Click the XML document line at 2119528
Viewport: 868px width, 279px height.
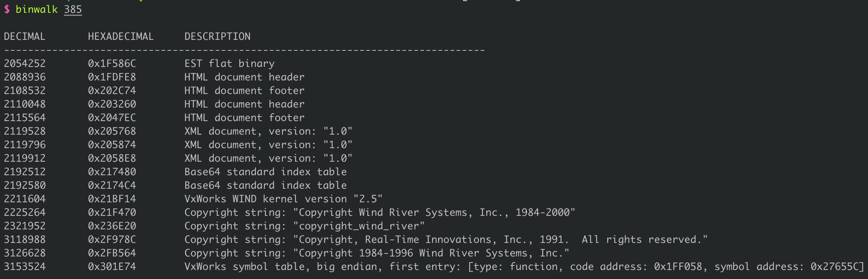pyautogui.click(x=268, y=131)
